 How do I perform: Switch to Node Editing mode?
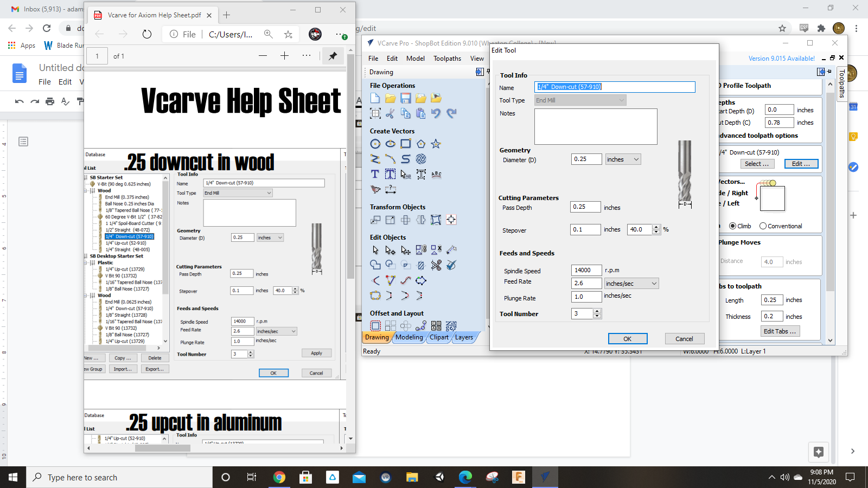(x=390, y=250)
